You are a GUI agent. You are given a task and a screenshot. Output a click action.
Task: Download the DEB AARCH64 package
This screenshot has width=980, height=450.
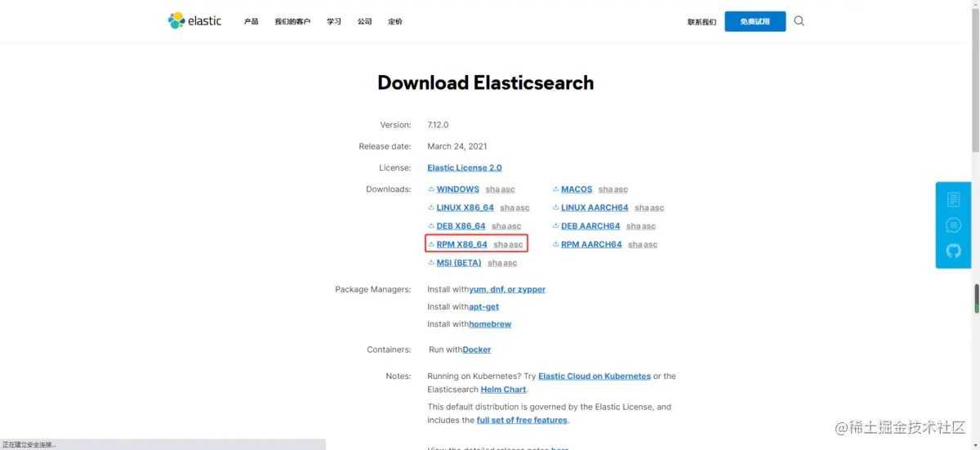click(590, 226)
